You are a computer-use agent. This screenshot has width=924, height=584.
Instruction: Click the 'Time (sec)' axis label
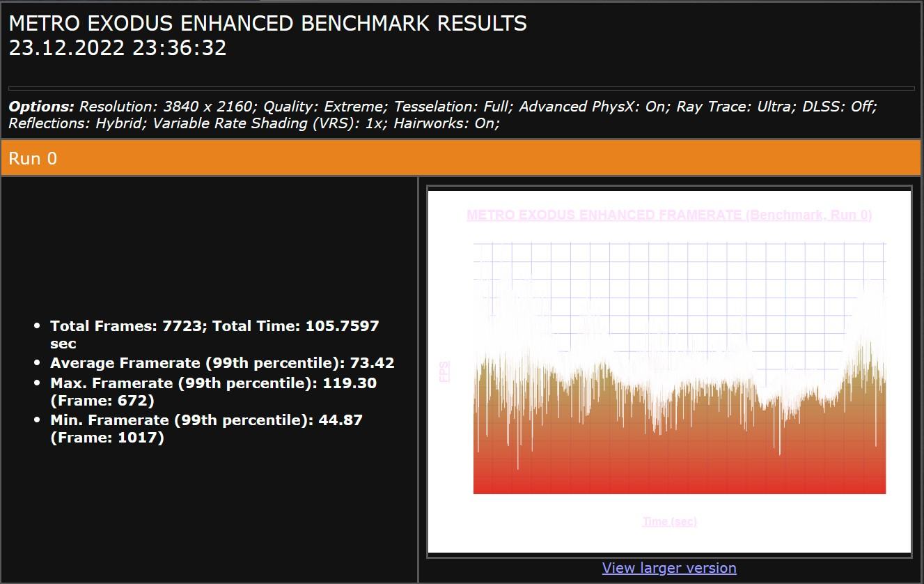669,521
